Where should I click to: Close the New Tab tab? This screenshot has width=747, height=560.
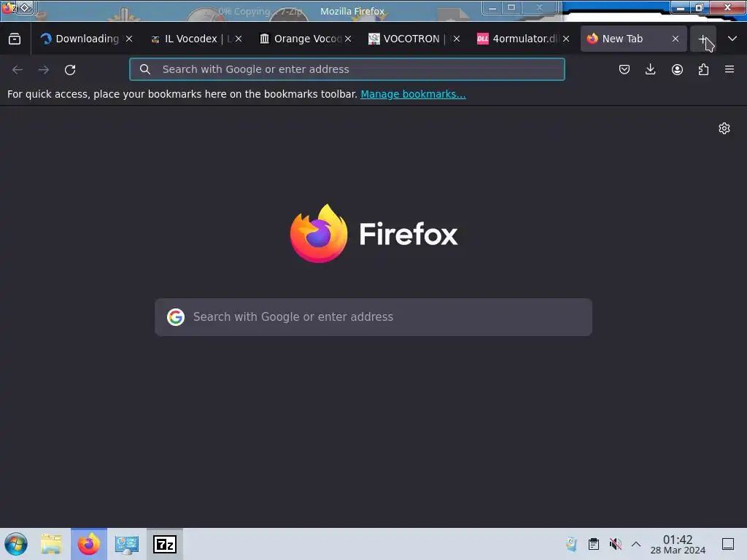[x=676, y=39]
